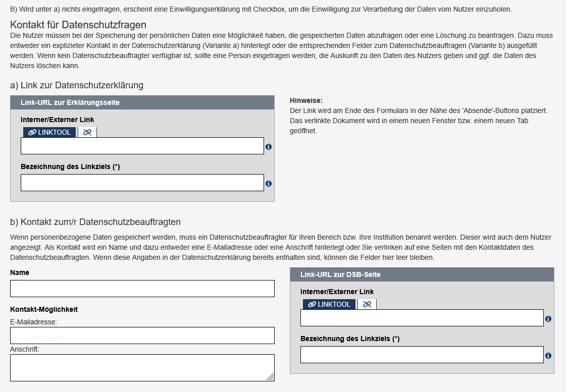This screenshot has width=567, height=392.
Task: Open info for Interner/Externer Link under Erklärungsseite
Action: point(269,147)
